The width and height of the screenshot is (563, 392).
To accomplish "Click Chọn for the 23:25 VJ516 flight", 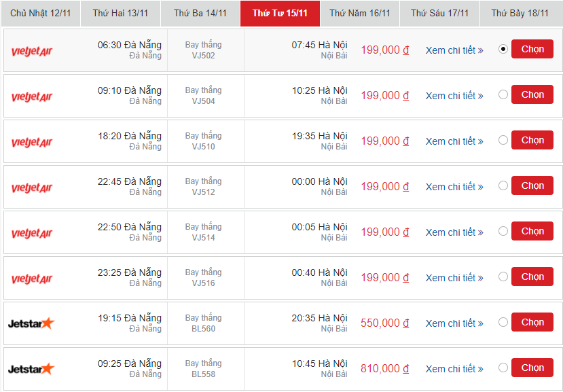I will tap(532, 277).
